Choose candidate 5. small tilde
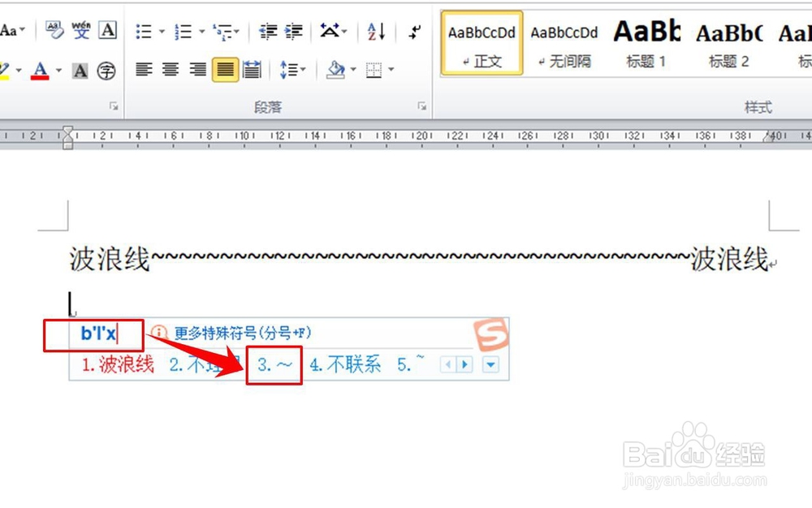Image resolution: width=812 pixels, height=508 pixels. point(411,364)
